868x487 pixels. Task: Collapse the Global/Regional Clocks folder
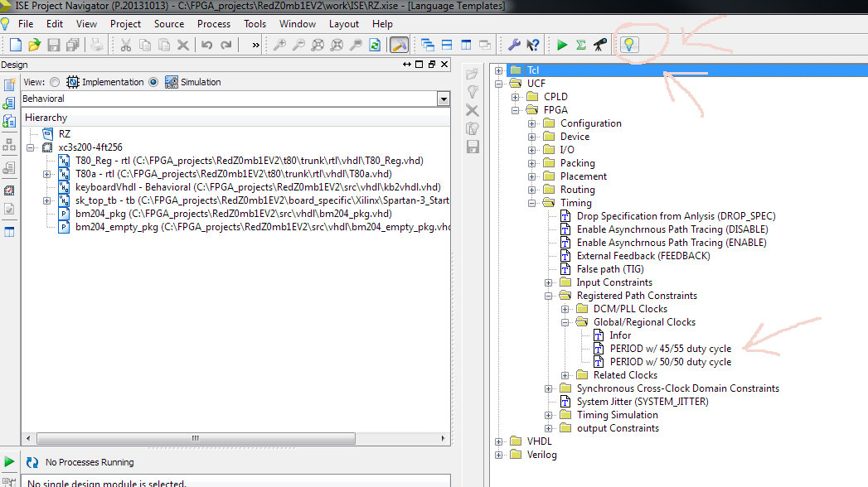[x=565, y=322]
